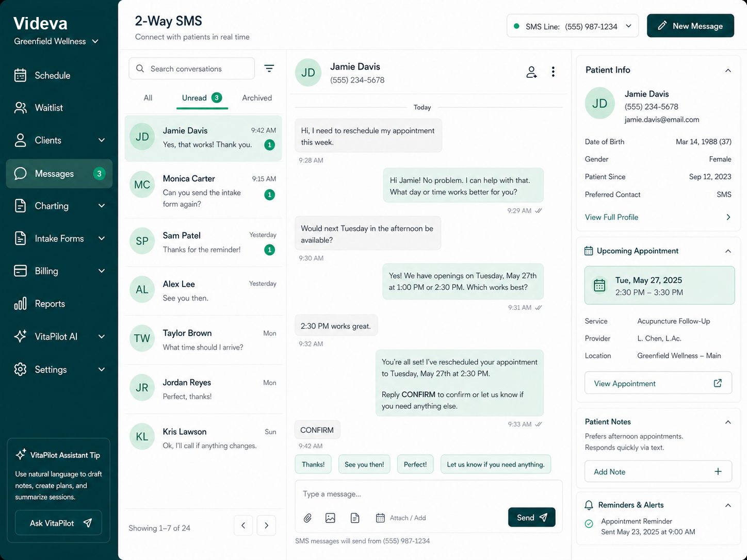Open View Full Profile link
This screenshot has height=560, width=747.
[x=611, y=217]
